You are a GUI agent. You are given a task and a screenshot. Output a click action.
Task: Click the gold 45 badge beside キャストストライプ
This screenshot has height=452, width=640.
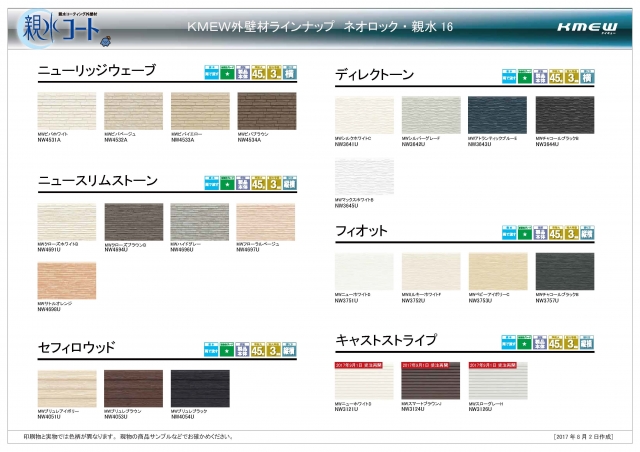tap(556, 342)
